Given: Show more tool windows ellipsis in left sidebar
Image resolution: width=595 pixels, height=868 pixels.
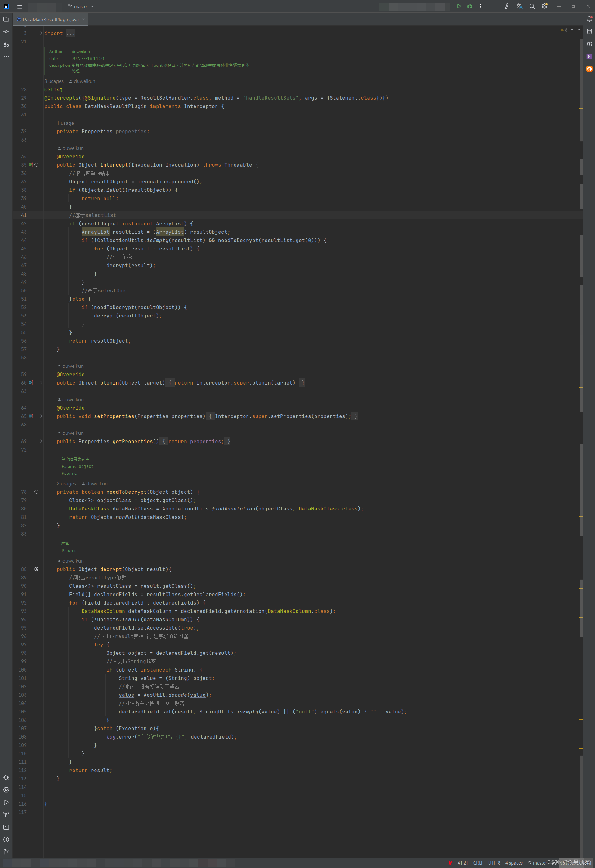Looking at the screenshot, I should pos(6,56).
